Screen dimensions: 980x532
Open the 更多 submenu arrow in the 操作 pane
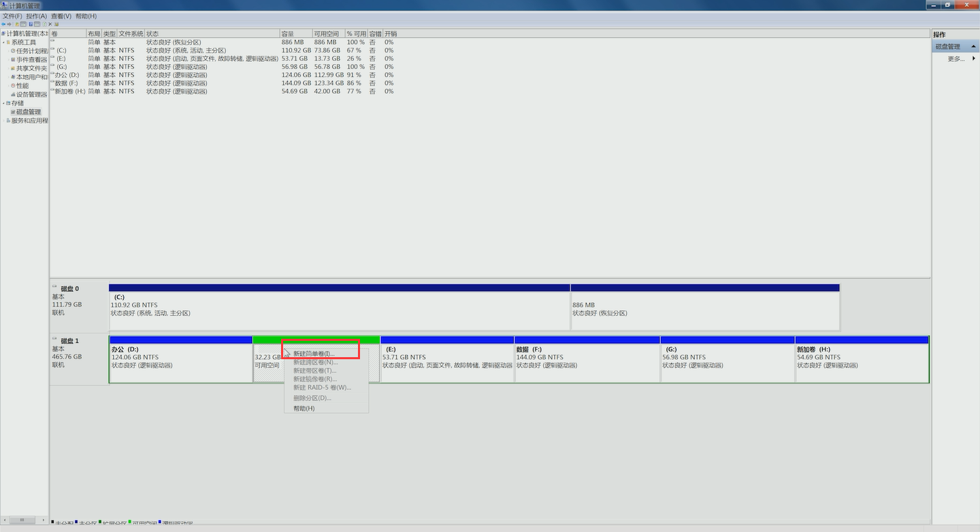[974, 59]
